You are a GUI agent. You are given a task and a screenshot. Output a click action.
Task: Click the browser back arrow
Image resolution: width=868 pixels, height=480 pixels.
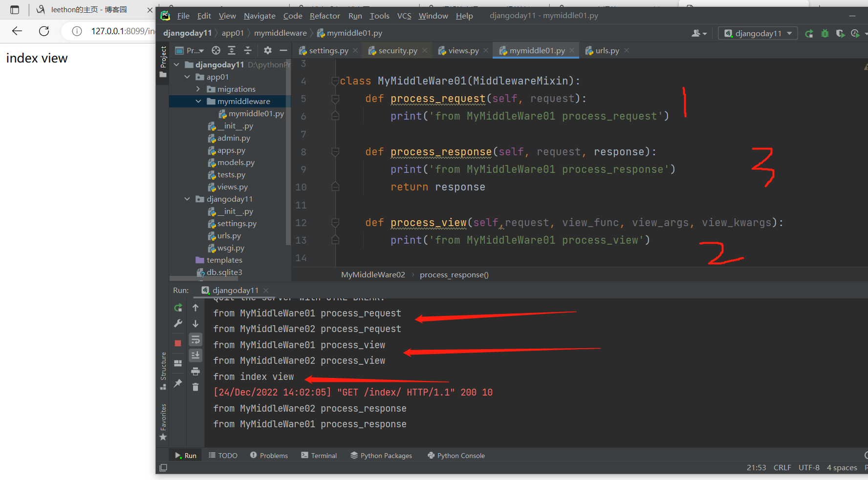pyautogui.click(x=17, y=31)
